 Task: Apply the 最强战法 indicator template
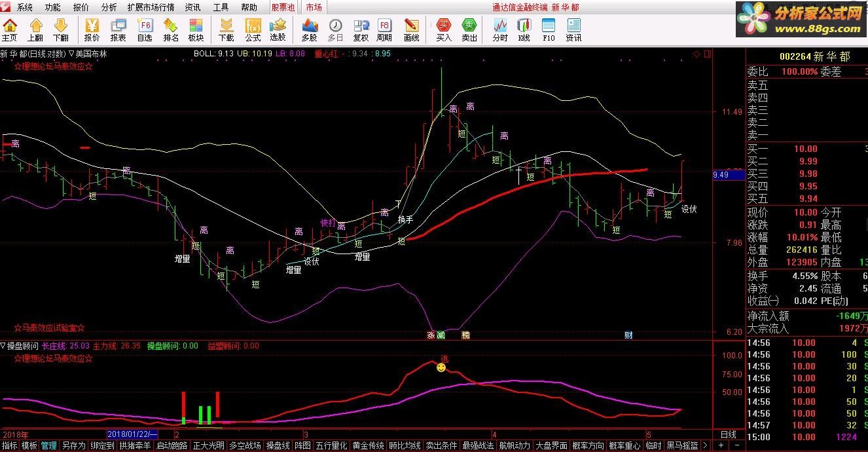tap(479, 445)
